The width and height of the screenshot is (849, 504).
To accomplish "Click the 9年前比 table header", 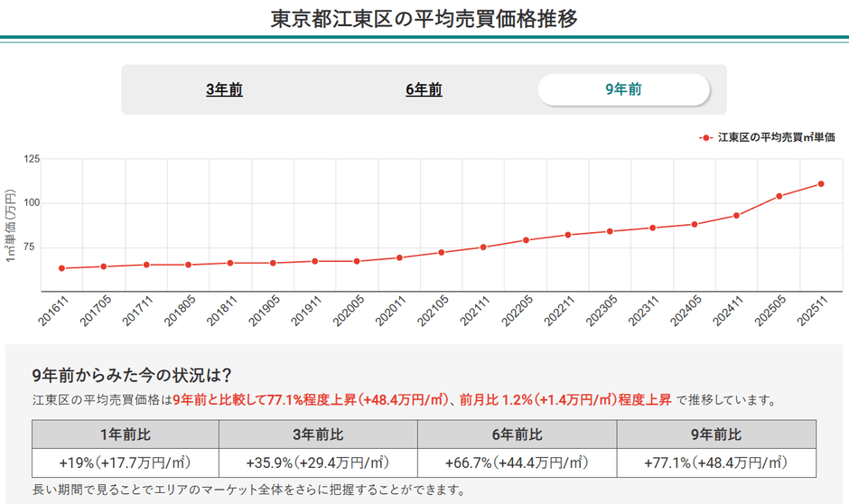I will 716,434.
